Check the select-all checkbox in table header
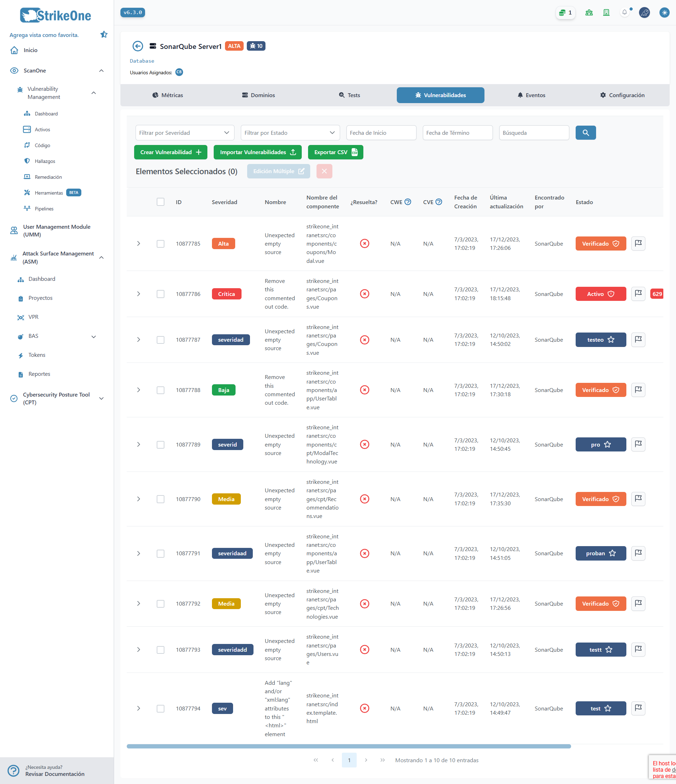Viewport: 676px width, 784px height. click(x=161, y=202)
